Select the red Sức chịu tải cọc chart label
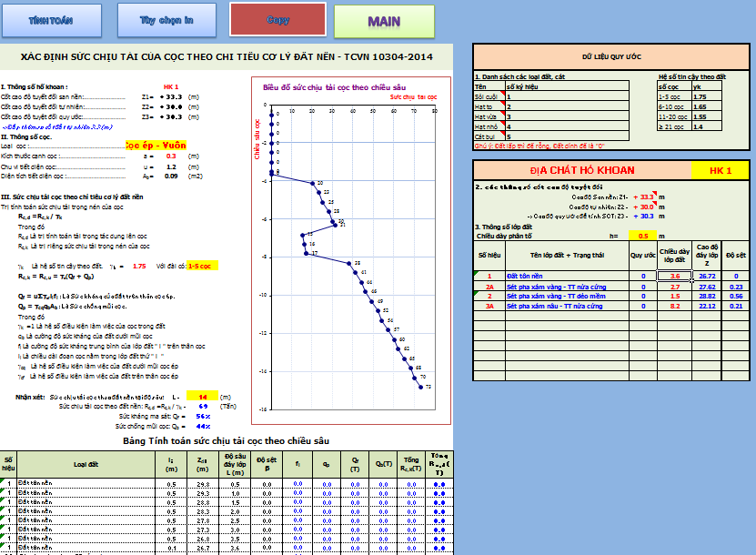This screenshot has height=555, width=756. pos(413,97)
